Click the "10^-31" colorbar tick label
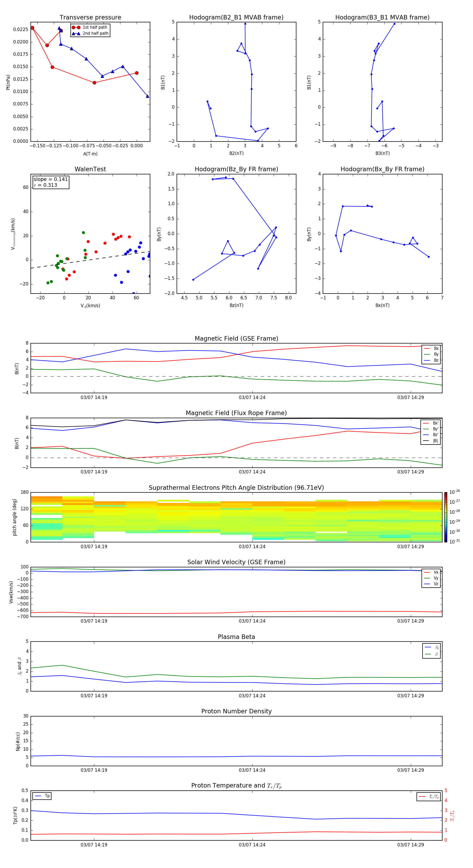 click(455, 542)
